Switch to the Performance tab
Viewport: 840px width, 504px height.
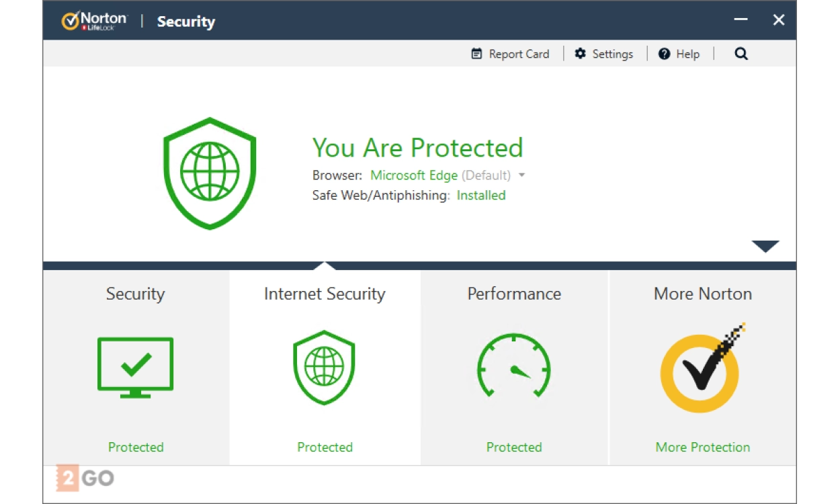[x=514, y=294]
